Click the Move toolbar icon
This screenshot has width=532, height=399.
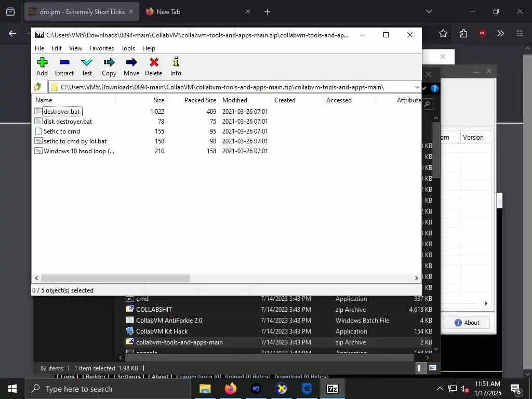(x=131, y=67)
